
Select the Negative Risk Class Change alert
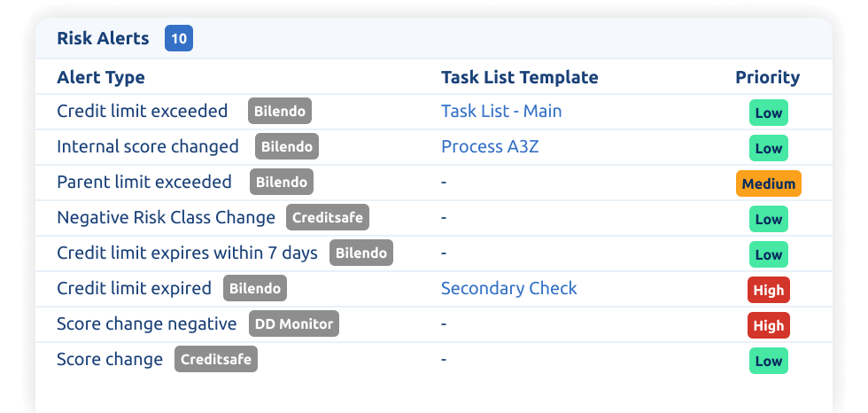pyautogui.click(x=166, y=218)
